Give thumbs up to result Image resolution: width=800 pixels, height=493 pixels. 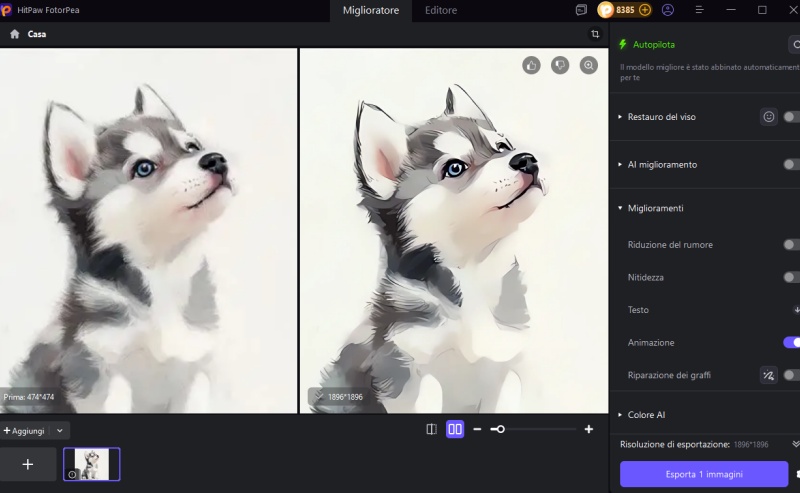532,65
